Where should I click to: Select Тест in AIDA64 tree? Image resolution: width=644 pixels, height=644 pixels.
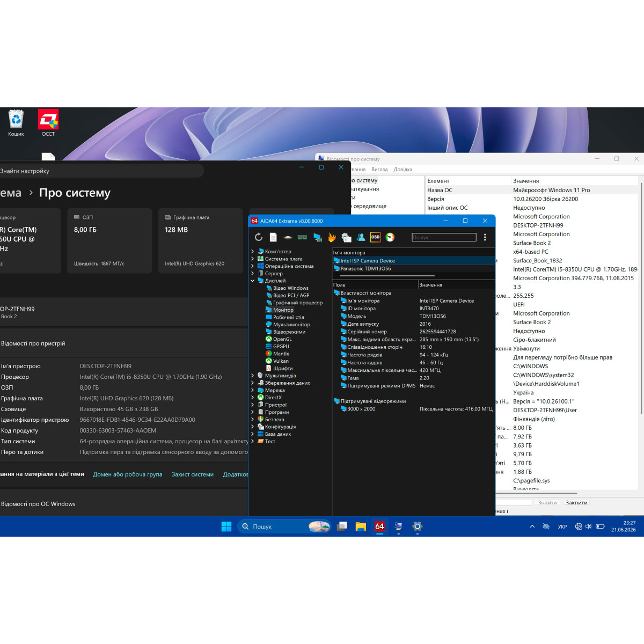coord(266,442)
